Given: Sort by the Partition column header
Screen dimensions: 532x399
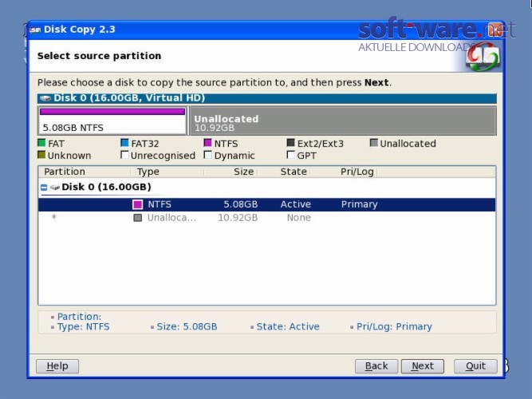Looking at the screenshot, I should click(x=85, y=172).
